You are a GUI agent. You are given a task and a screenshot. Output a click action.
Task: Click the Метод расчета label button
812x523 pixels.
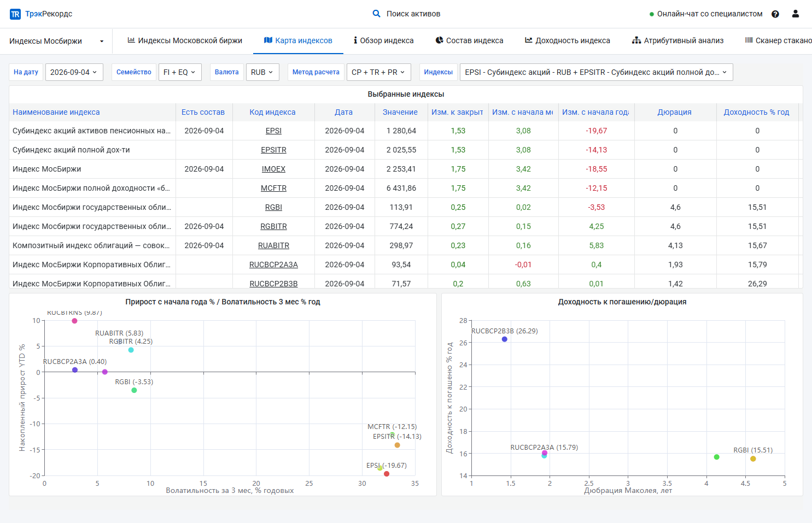(316, 72)
